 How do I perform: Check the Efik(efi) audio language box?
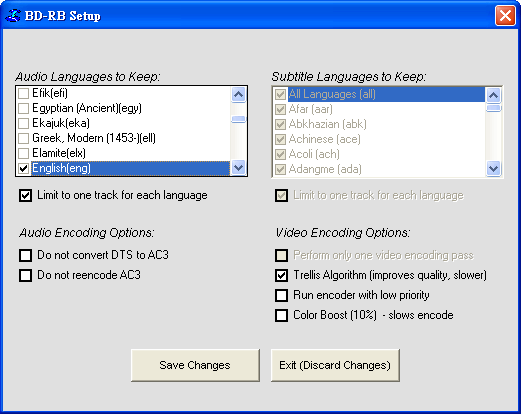[23, 93]
